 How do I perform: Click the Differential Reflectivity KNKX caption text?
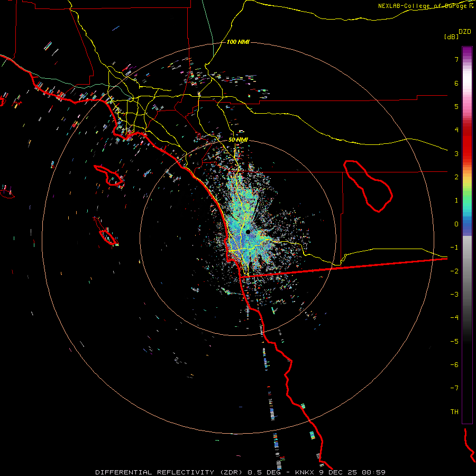(241, 472)
